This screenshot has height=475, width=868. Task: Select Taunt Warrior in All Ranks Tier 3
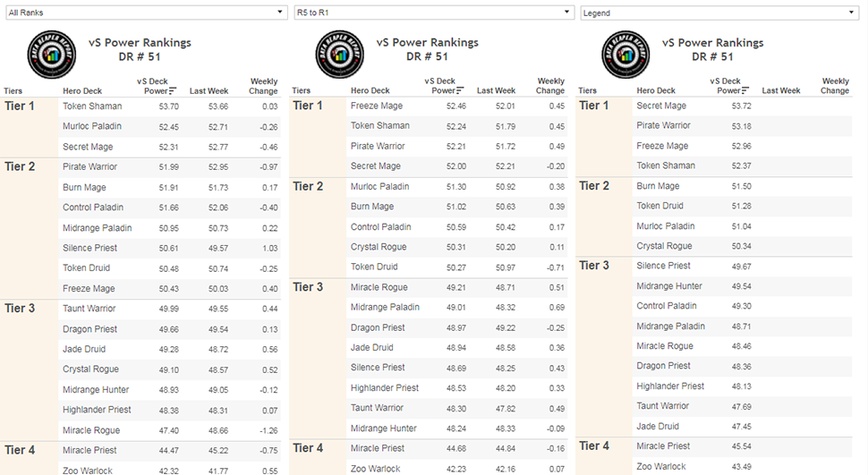89,309
